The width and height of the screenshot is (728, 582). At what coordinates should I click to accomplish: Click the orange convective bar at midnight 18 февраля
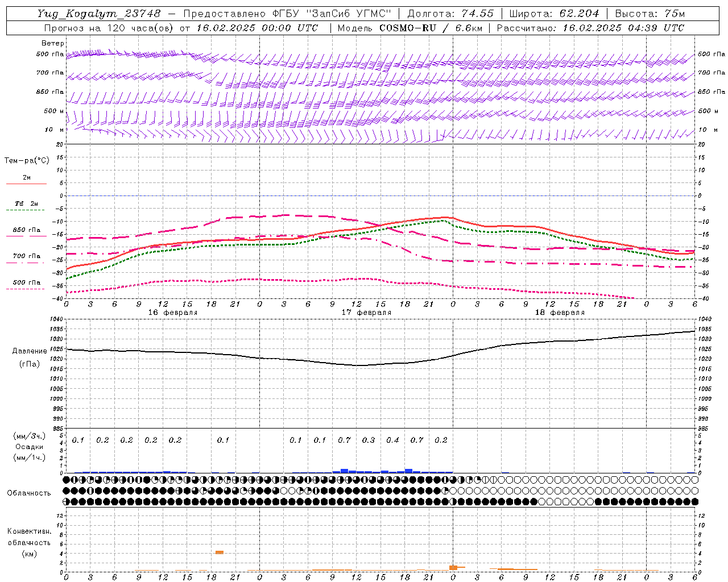tap(453, 568)
